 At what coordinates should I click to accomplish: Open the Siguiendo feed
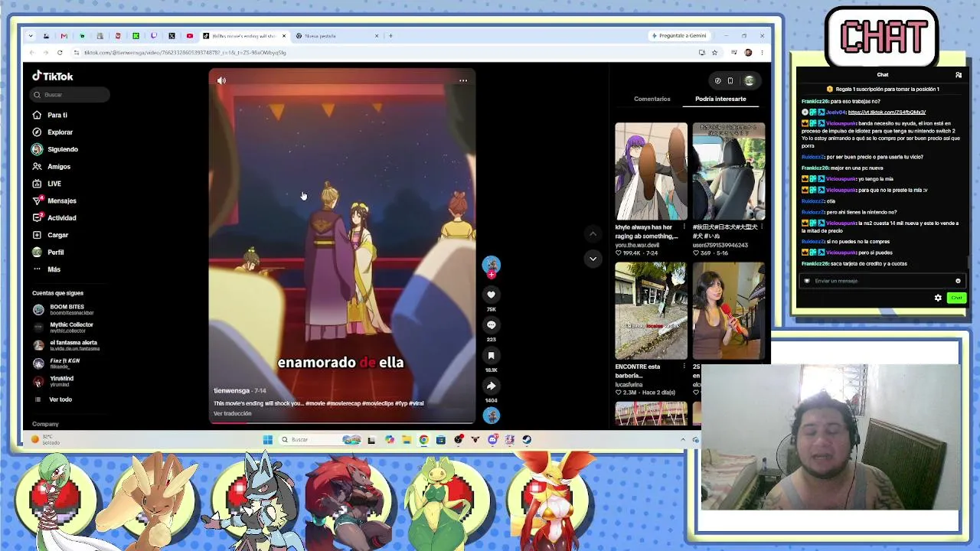(x=55, y=149)
